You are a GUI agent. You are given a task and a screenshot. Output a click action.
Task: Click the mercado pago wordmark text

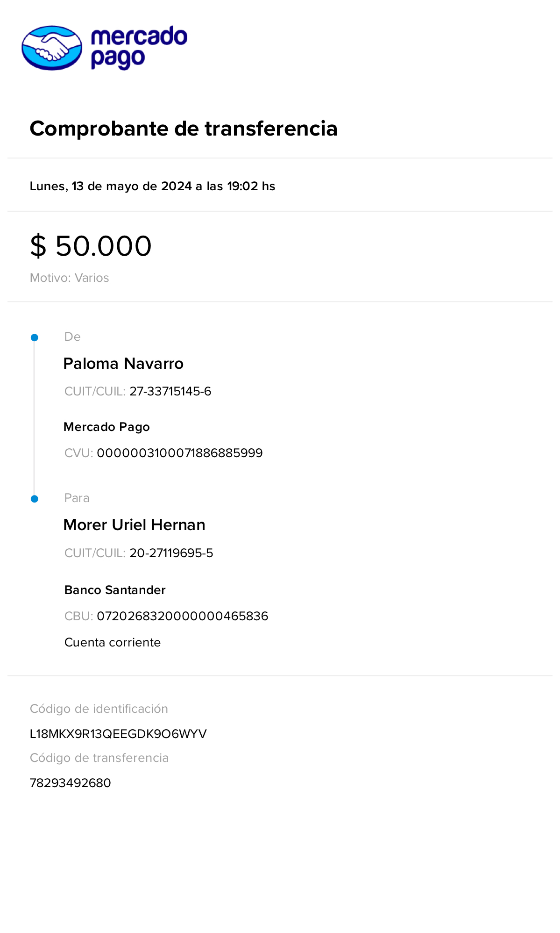pyautogui.click(x=139, y=47)
